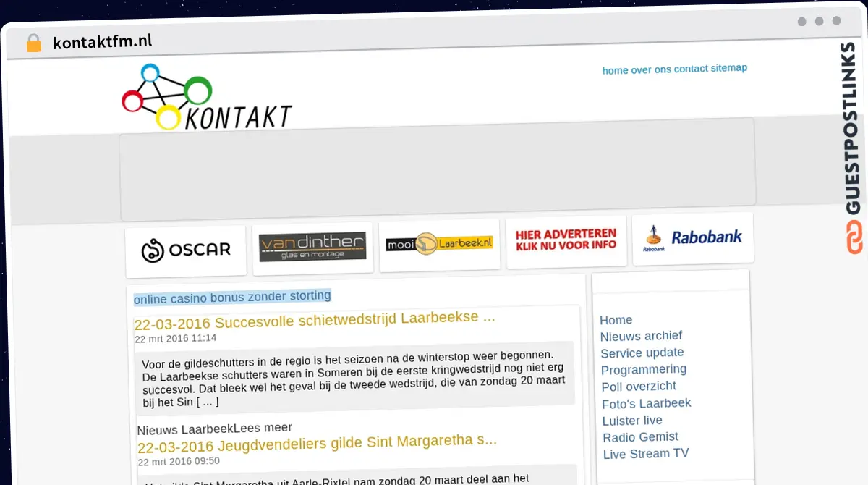The image size is (868, 485).
Task: Open Live Stream TV in the sidebar
Action: pyautogui.click(x=646, y=454)
